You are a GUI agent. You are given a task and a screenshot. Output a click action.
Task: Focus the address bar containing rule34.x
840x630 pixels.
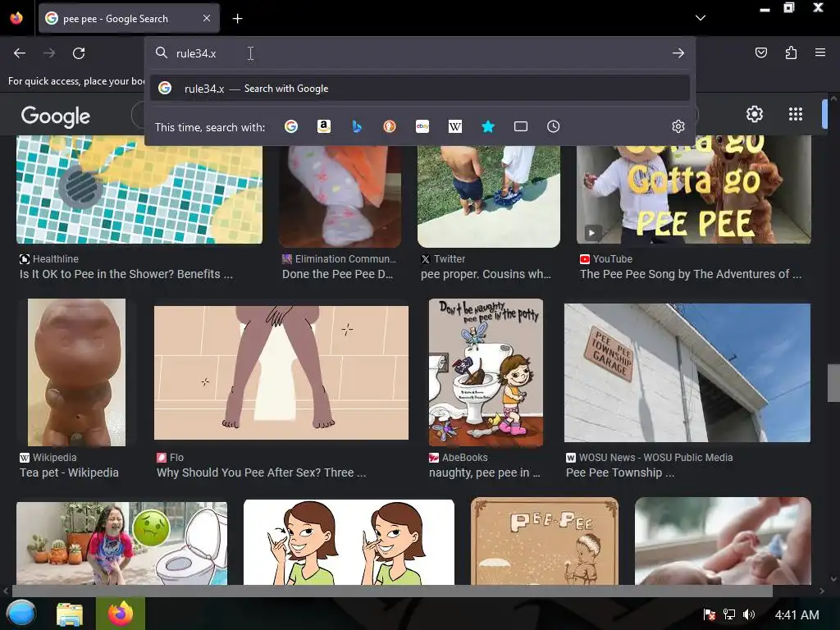point(419,53)
